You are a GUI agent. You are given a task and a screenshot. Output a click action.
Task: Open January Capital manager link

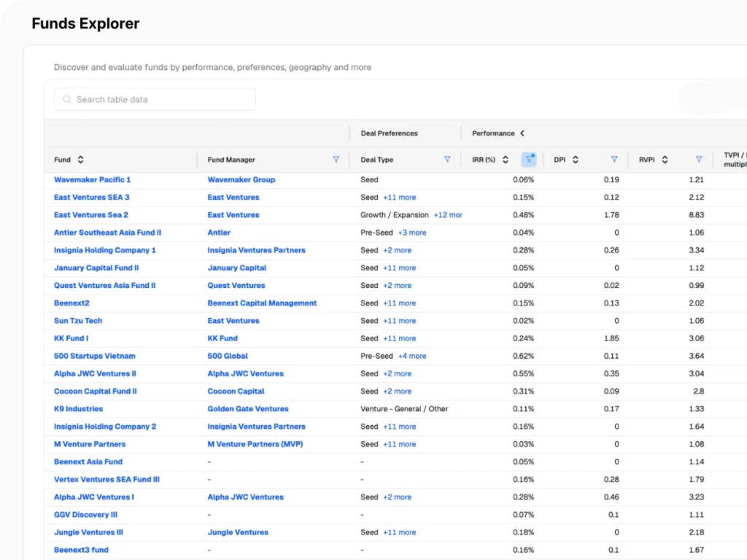(x=237, y=268)
